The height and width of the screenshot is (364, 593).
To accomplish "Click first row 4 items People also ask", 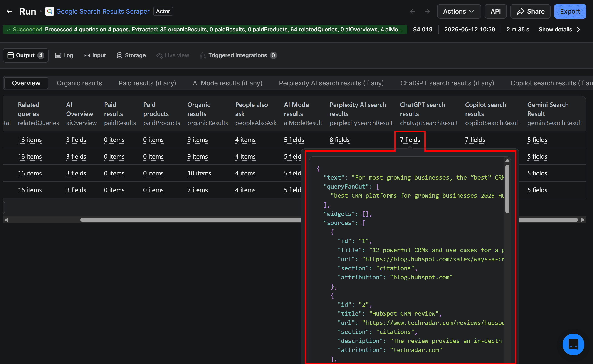I will [245, 140].
